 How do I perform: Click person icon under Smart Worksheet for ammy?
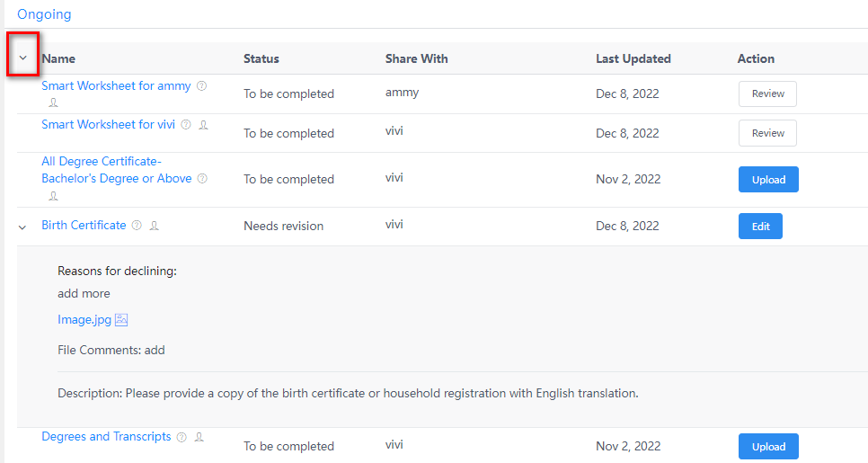[54, 102]
